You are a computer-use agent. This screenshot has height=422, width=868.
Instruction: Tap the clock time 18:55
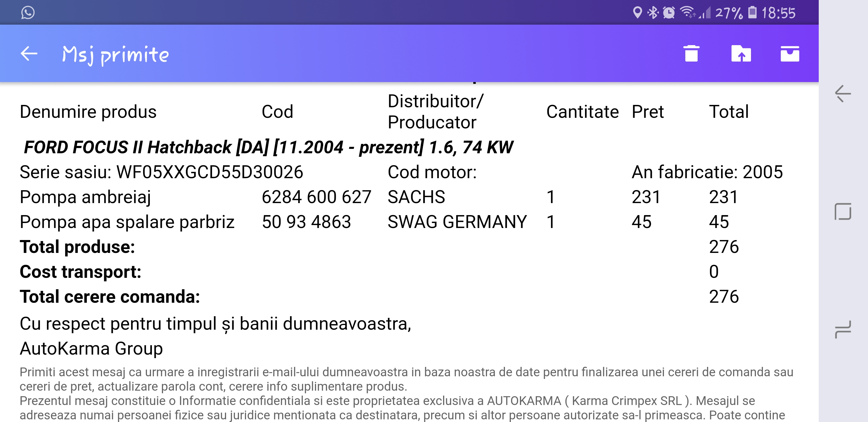[x=778, y=13]
